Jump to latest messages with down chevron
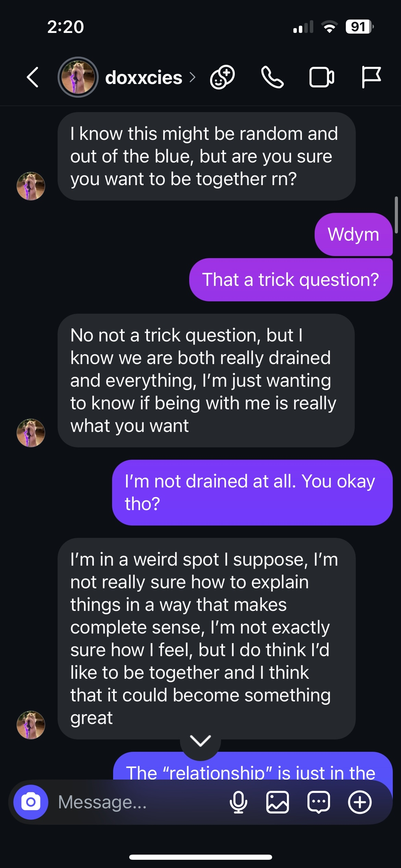 click(200, 741)
